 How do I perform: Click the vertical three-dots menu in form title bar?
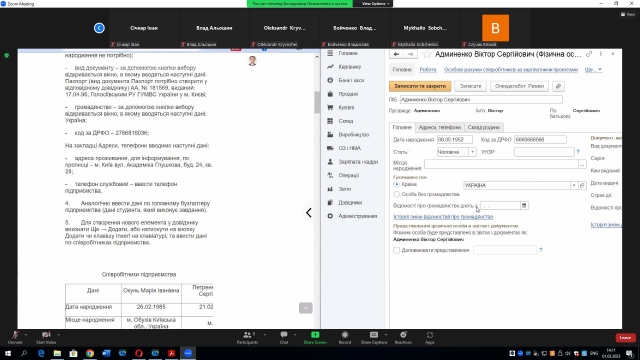pos(601,54)
